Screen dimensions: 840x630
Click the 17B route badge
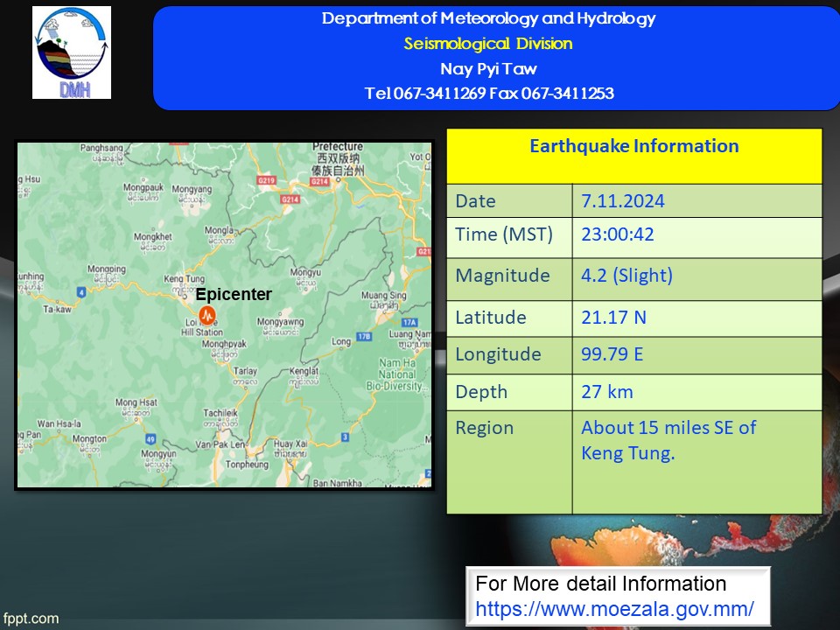364,336
